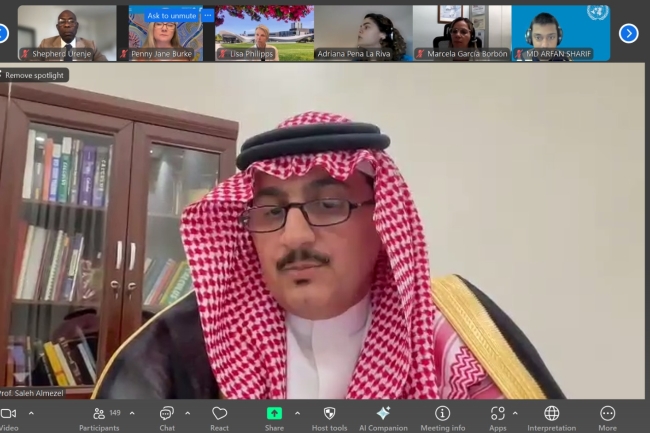Click the 149 participants count
650x433 pixels.
(115, 413)
